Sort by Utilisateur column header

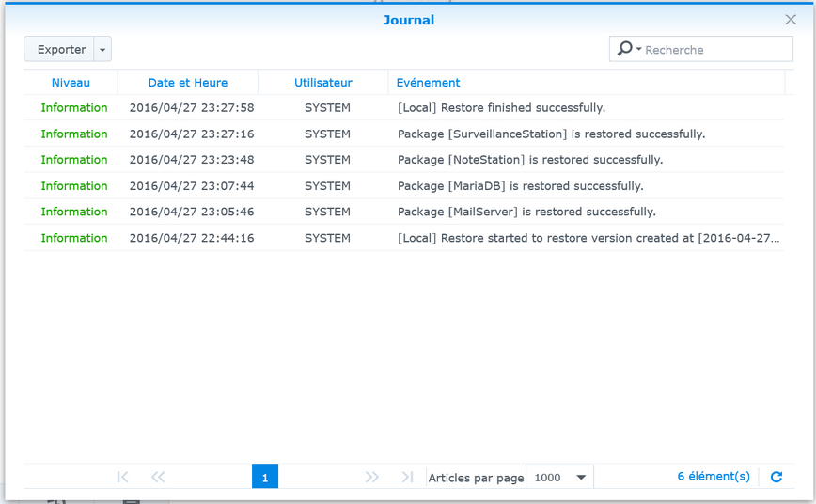(323, 82)
